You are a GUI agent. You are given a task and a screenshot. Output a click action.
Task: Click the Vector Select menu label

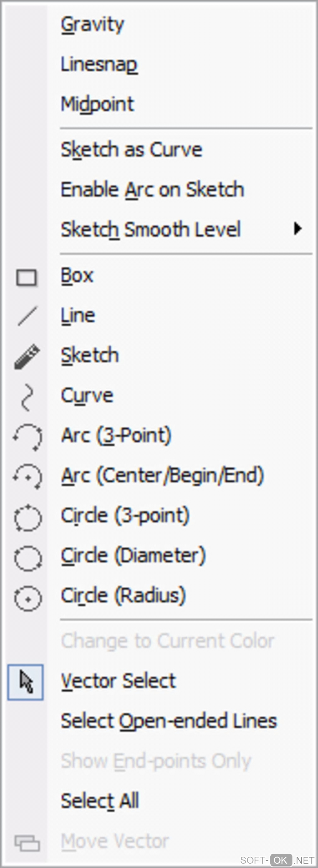pos(118,681)
